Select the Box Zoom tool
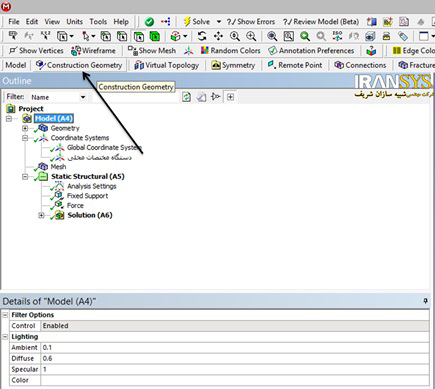 click(251, 36)
